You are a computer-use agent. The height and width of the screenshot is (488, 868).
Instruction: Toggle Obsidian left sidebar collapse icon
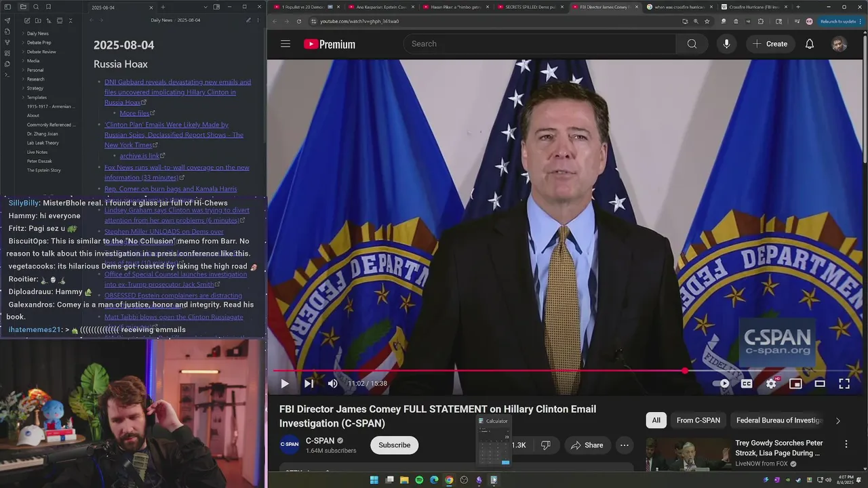(x=7, y=7)
